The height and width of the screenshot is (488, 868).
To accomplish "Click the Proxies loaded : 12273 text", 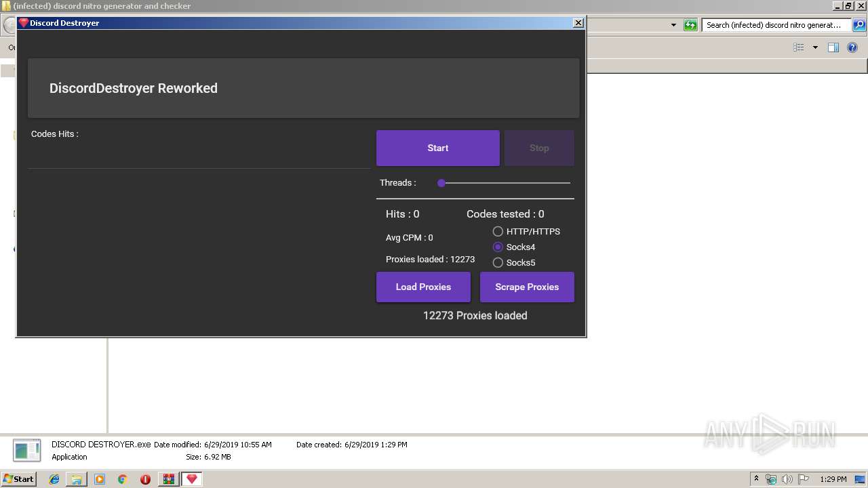I will pyautogui.click(x=431, y=259).
